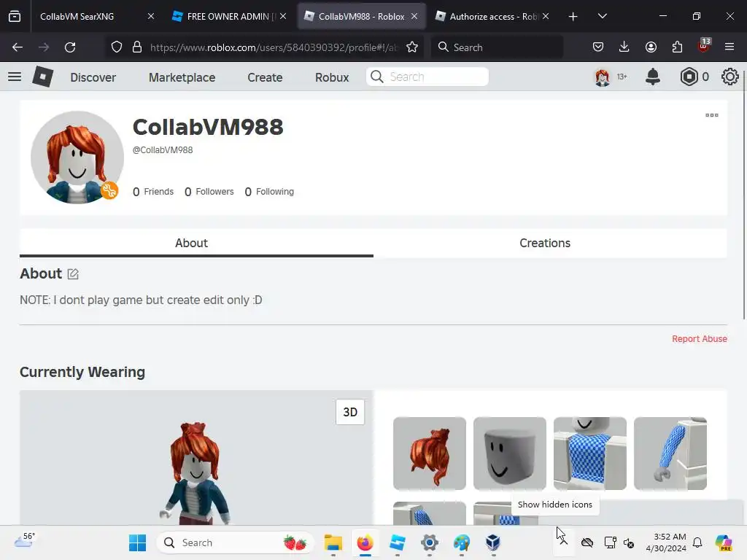747x560 pixels.
Task: Close the CollabVM SearXNG tab
Action: [151, 17]
